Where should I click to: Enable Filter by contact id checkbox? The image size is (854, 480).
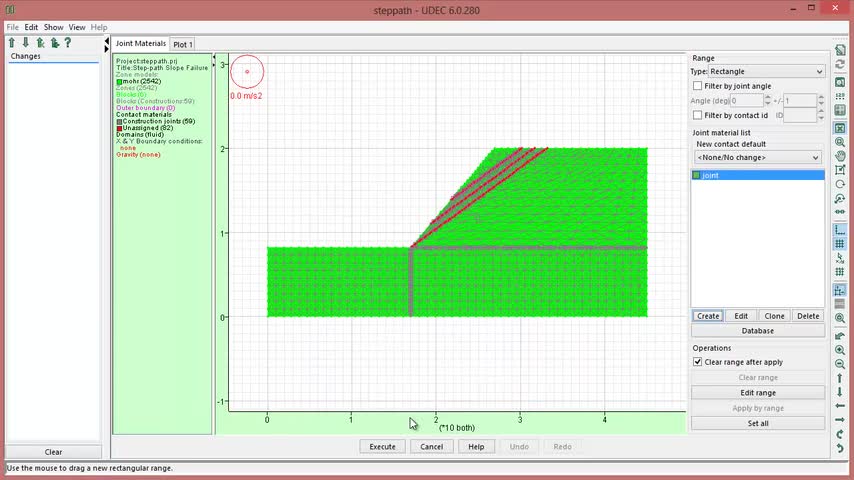coord(697,116)
